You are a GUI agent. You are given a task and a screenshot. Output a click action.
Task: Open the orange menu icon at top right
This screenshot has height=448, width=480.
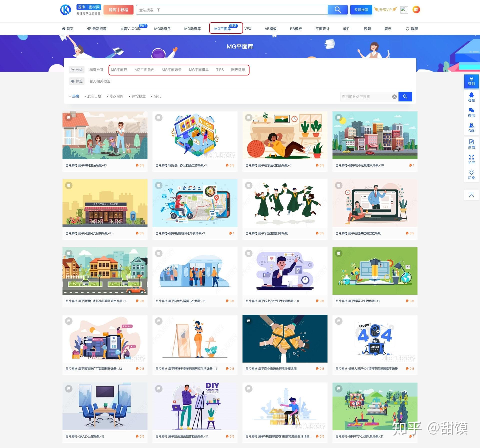point(416,10)
